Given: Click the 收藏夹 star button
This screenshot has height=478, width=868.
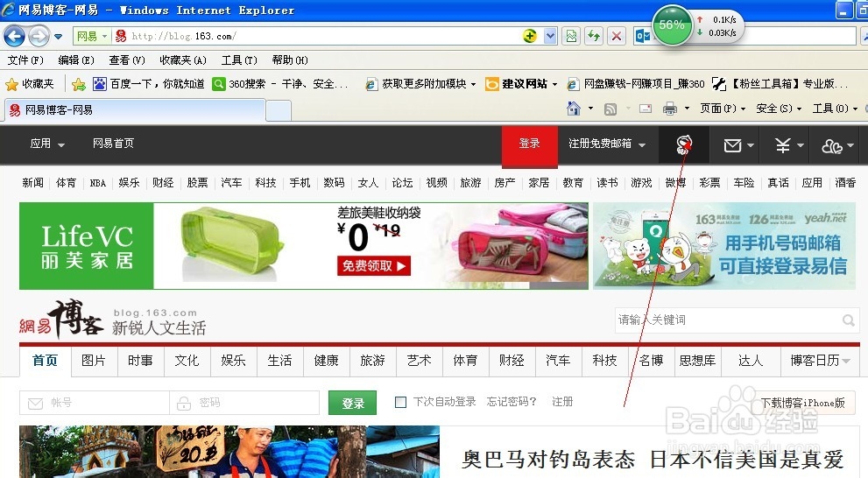Looking at the screenshot, I should click(x=29, y=83).
